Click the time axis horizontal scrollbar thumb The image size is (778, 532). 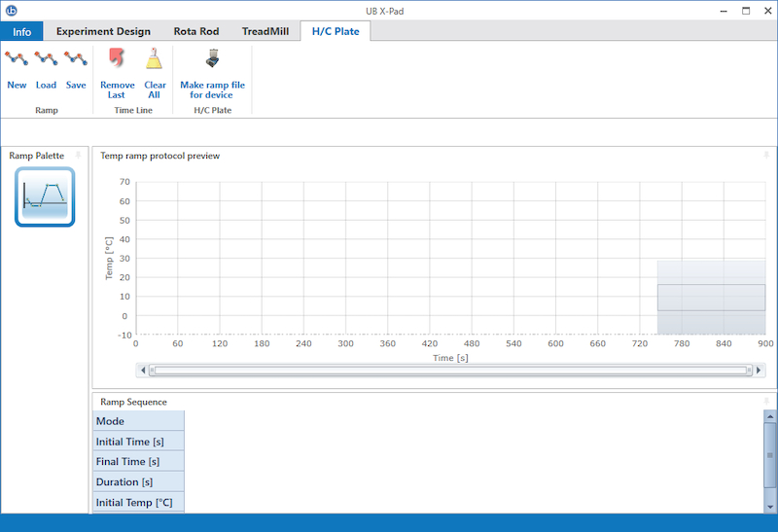click(450, 371)
